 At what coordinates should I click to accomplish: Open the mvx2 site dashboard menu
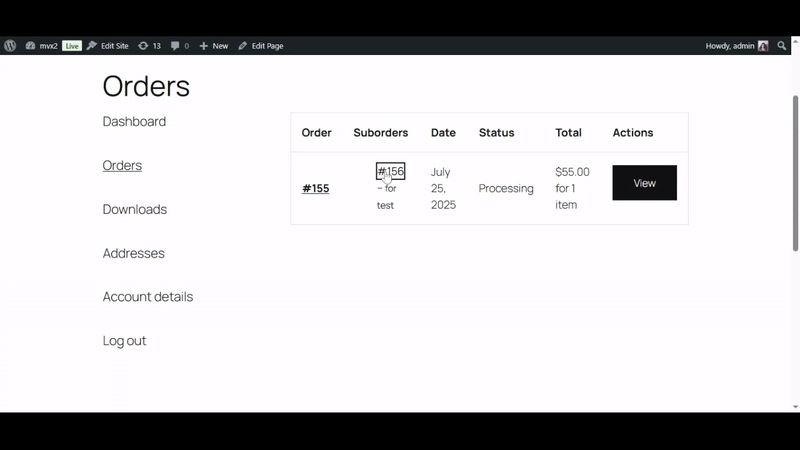[42, 46]
